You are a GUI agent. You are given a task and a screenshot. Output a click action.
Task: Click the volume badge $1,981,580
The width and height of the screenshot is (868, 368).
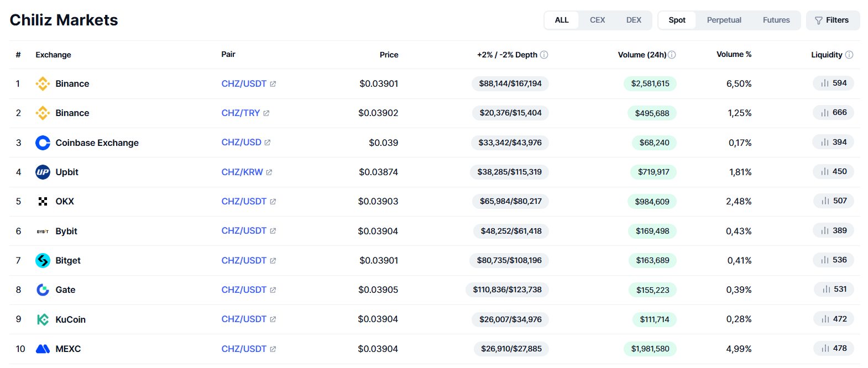[x=650, y=349]
